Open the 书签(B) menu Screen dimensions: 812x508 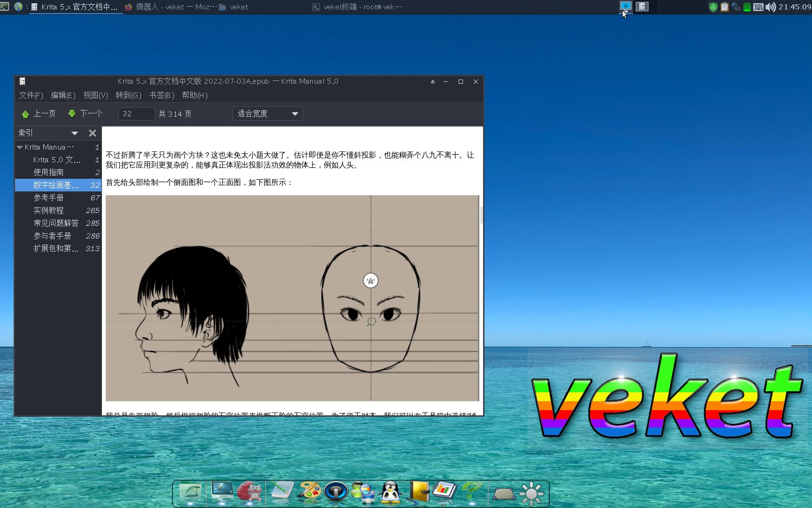coord(161,95)
